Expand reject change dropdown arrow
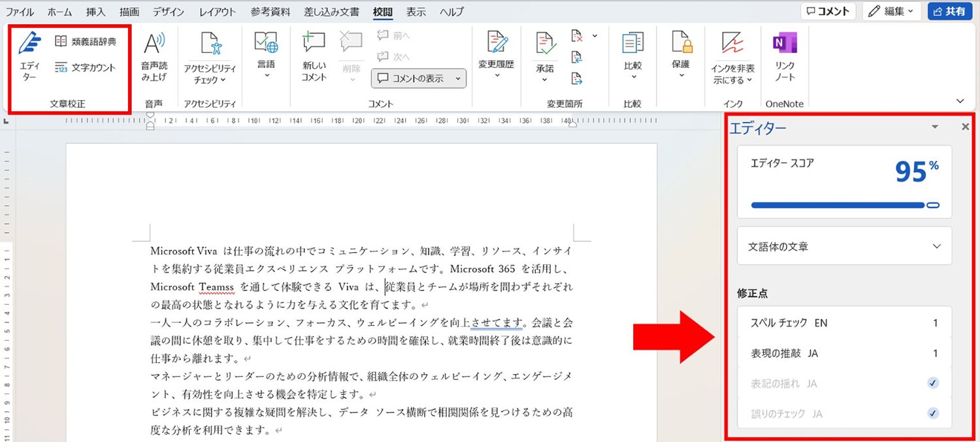 tap(595, 36)
